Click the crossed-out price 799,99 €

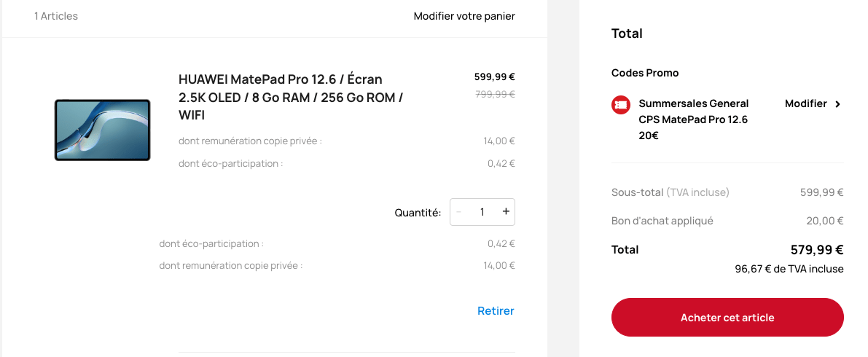(495, 94)
